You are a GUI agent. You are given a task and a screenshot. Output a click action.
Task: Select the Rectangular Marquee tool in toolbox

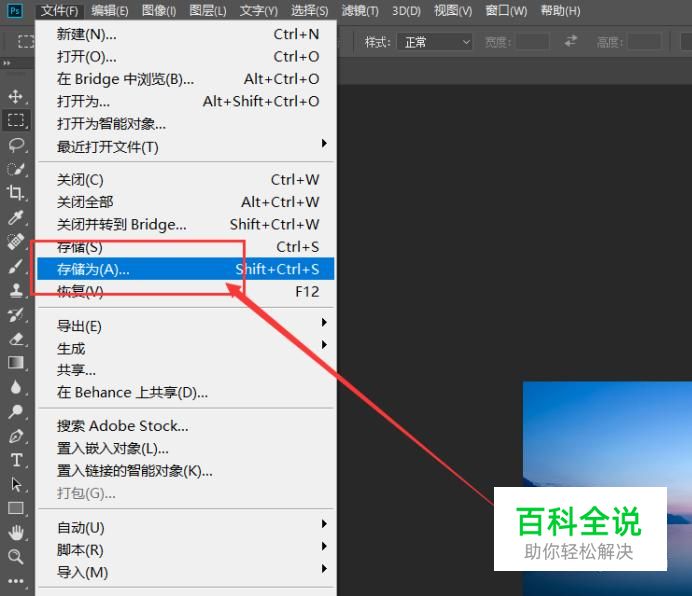(x=16, y=120)
